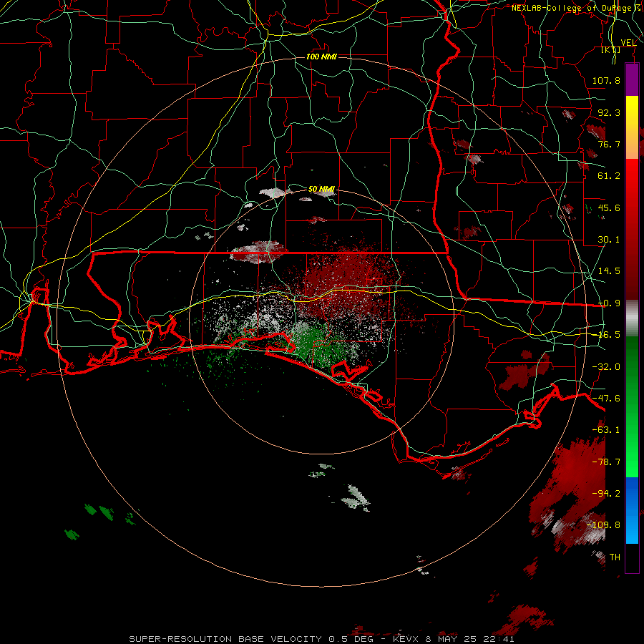Click the 107.8 legend value
The width and height of the screenshot is (644, 644).
606,80
